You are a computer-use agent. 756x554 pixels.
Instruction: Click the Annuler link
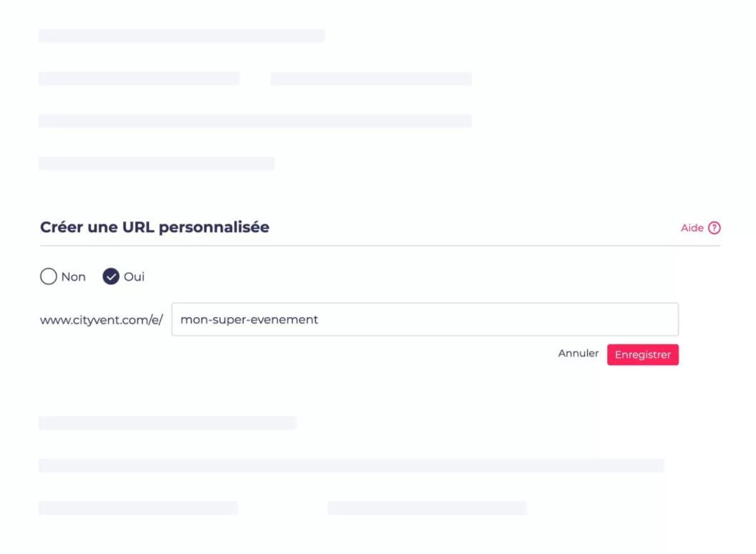coord(578,354)
